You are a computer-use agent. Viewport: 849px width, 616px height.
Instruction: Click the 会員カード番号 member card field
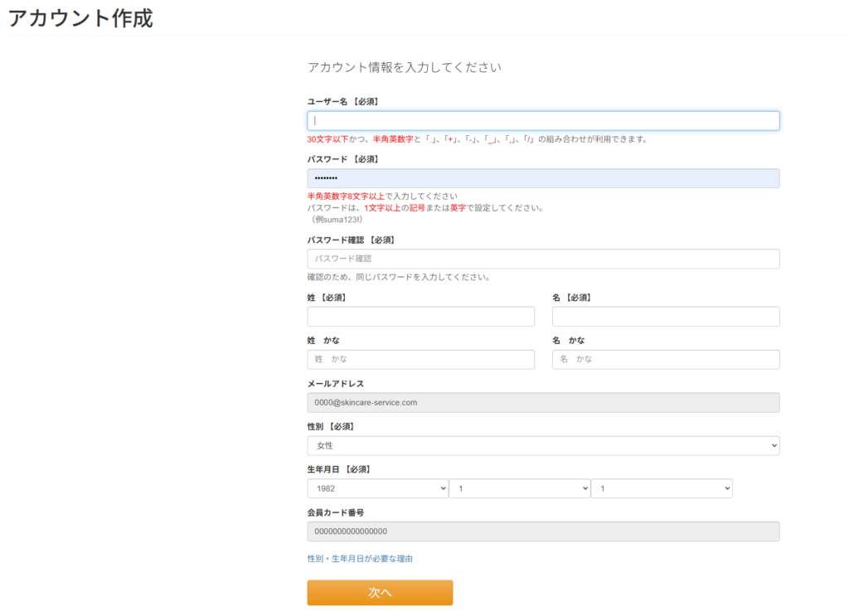543,531
